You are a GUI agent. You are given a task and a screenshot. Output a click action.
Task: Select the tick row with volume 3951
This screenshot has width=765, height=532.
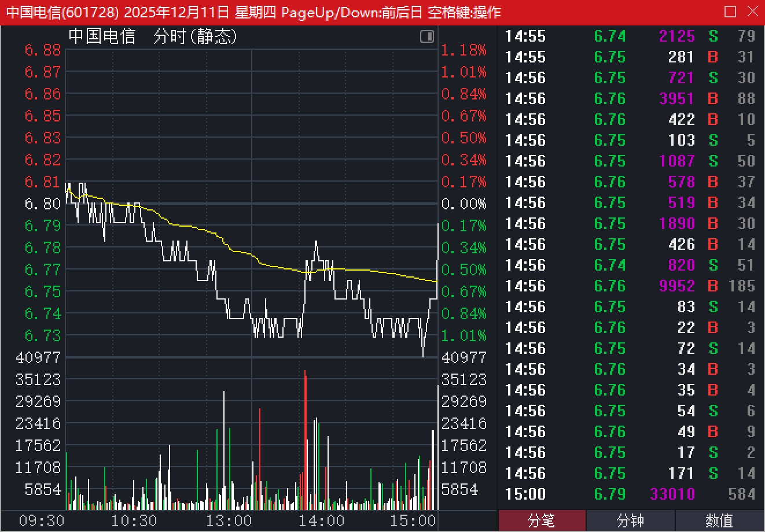pyautogui.click(x=631, y=98)
